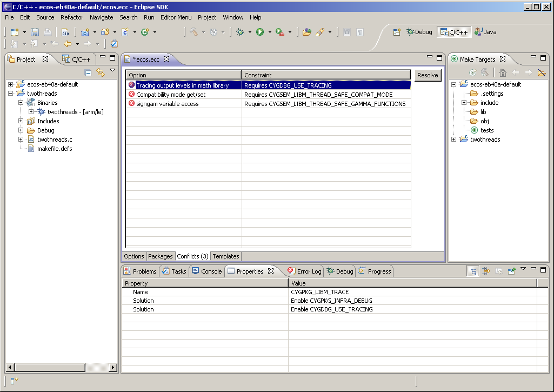Close the ecos.ecc editor tab

coord(166,59)
